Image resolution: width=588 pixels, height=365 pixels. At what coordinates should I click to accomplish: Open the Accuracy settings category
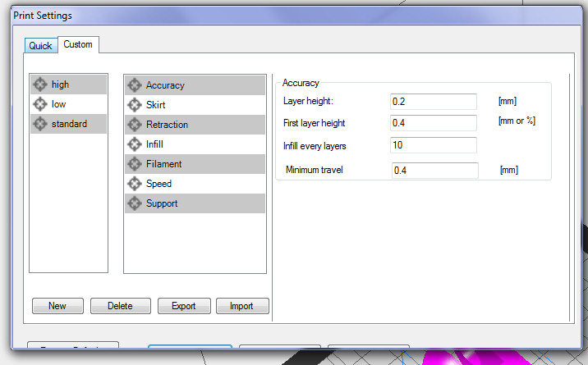tap(195, 85)
